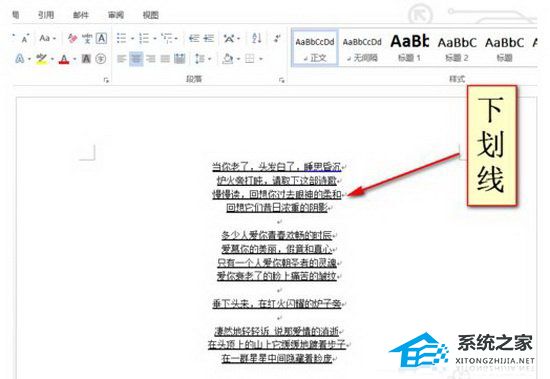The height and width of the screenshot is (379, 550).
Task: Toggle justify alignment
Action: [165, 59]
